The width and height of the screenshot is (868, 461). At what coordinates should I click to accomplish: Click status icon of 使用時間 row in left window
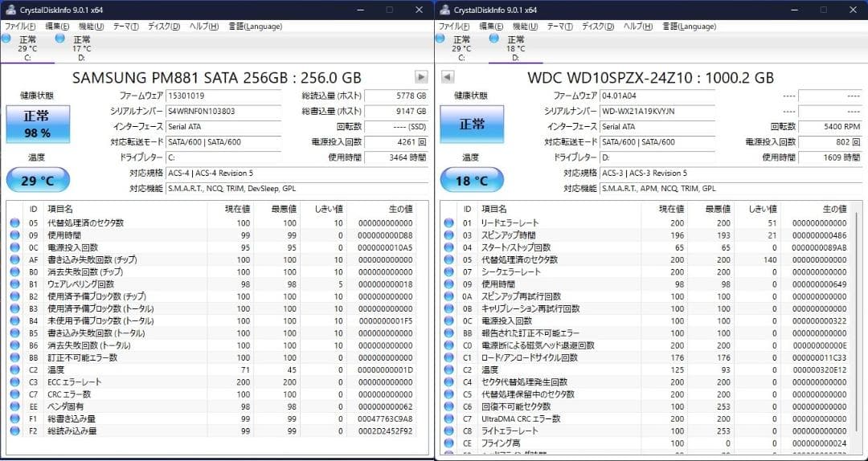14,235
